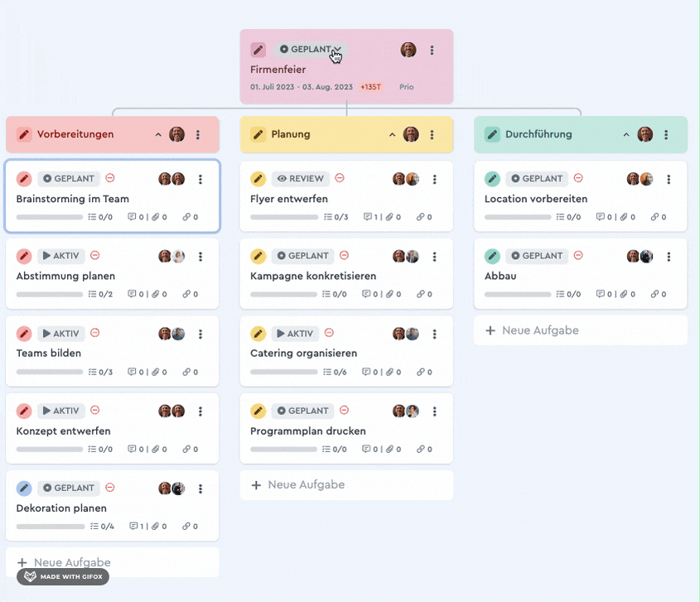Open AKTIV status on Abstimmung planen
Viewport: 700px width, 602px height.
pyautogui.click(x=60, y=256)
